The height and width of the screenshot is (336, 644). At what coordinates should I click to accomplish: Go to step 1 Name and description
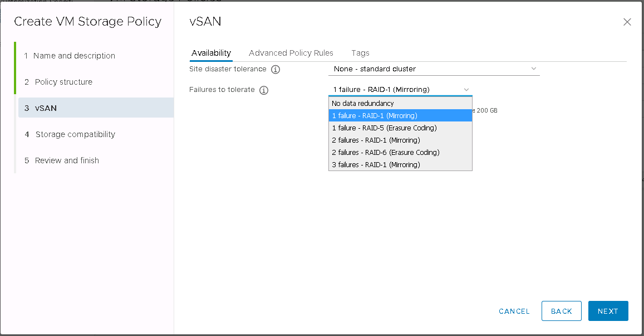(x=95, y=56)
